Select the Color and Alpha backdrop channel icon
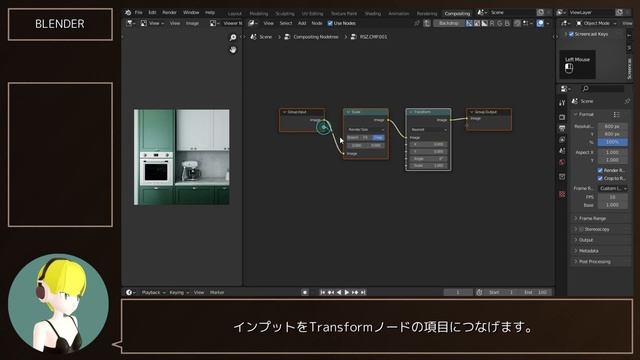 click(469, 24)
